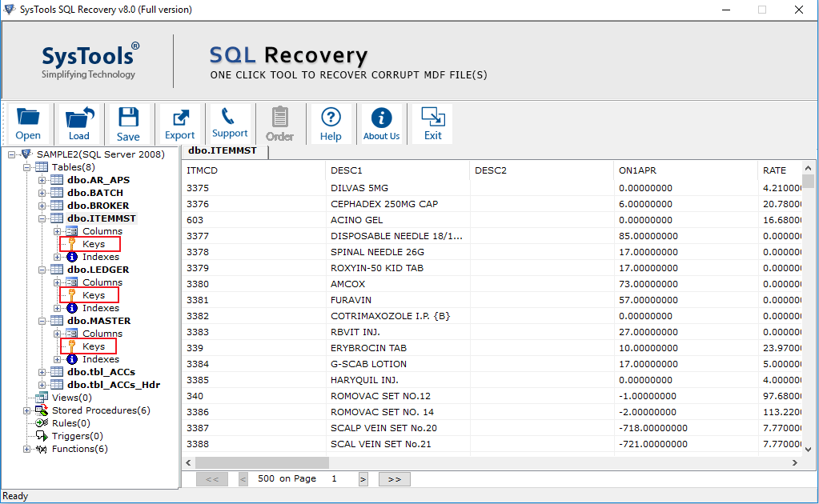Select the dbo.ITEMMST tab

(225, 151)
